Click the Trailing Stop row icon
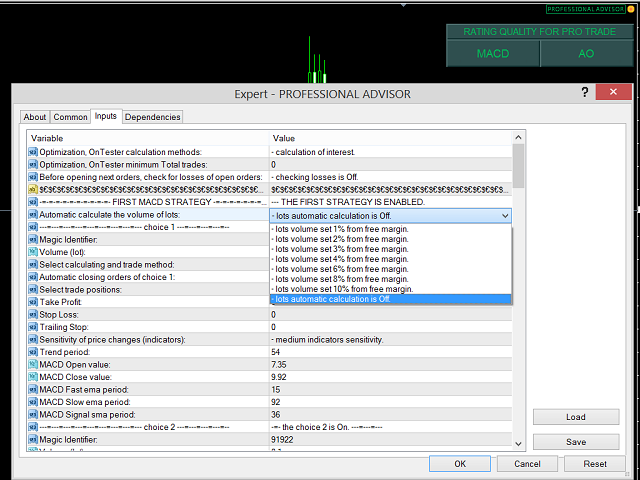The height and width of the screenshot is (480, 640). 33,327
